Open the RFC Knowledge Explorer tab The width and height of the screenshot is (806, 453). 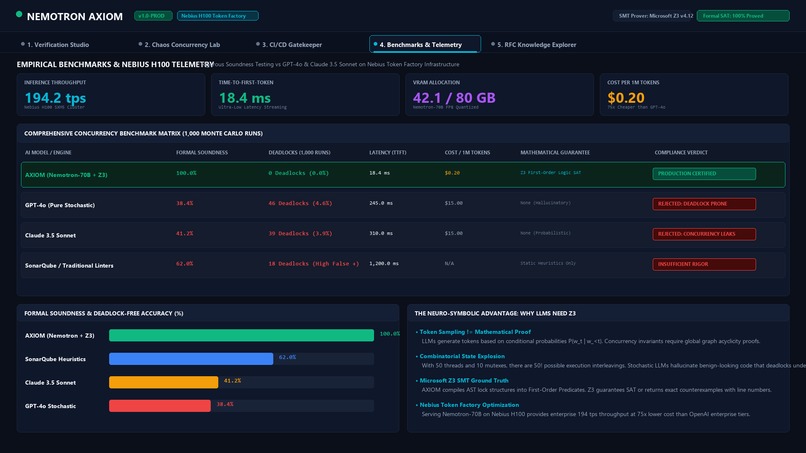[534, 45]
